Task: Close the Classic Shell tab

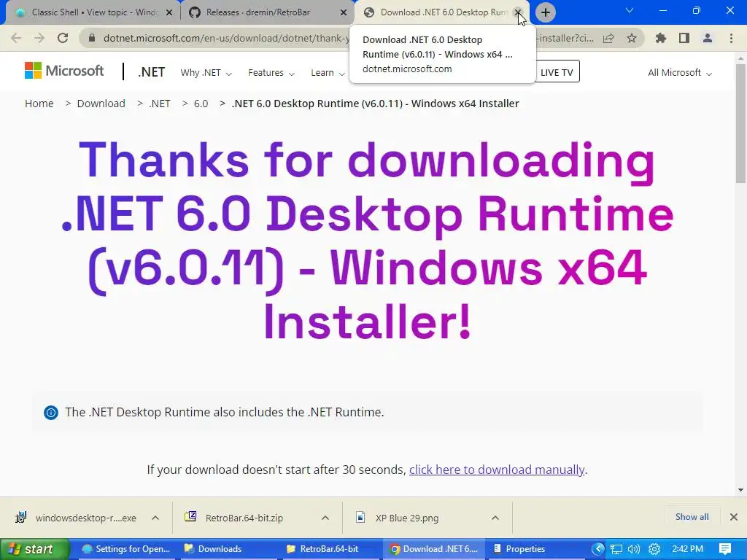Action: tap(169, 13)
